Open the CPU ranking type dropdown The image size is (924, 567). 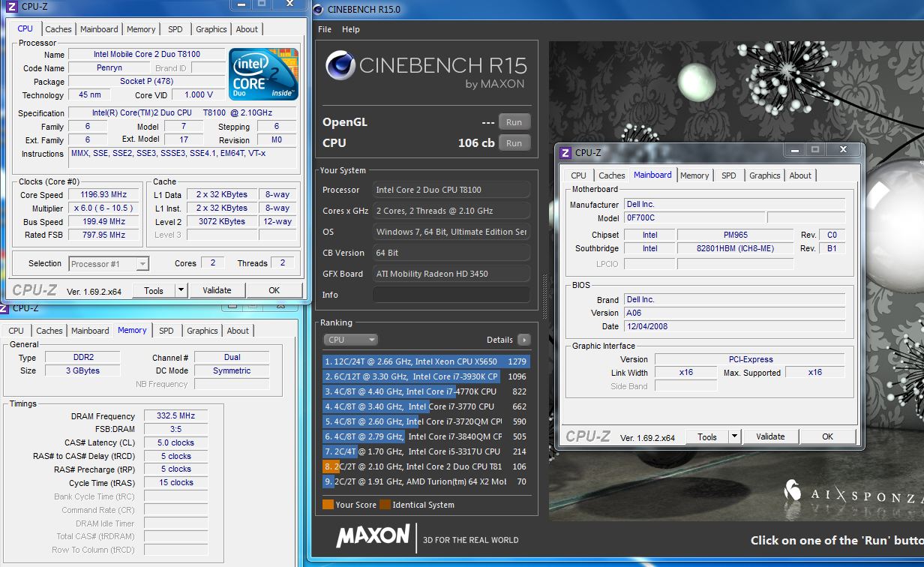[x=350, y=340]
